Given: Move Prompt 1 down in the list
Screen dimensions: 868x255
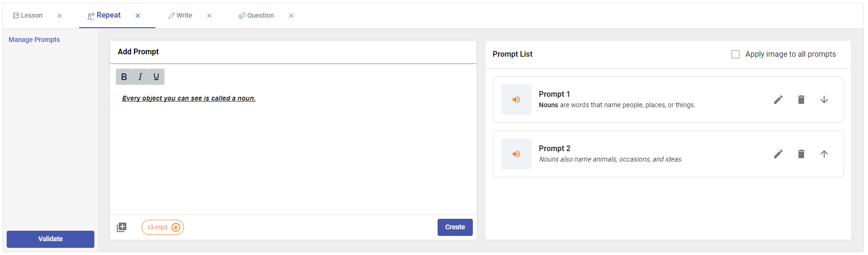Looking at the screenshot, I should tap(824, 100).
